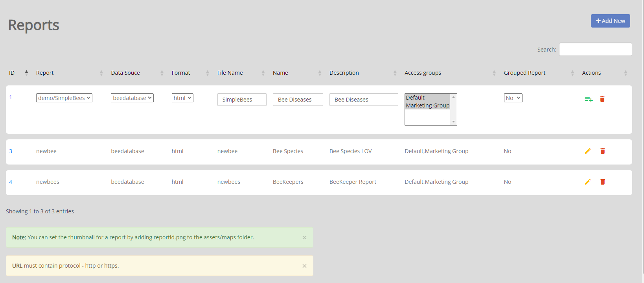Sort by the Name column
This screenshot has width=644, height=283.
(x=297, y=73)
